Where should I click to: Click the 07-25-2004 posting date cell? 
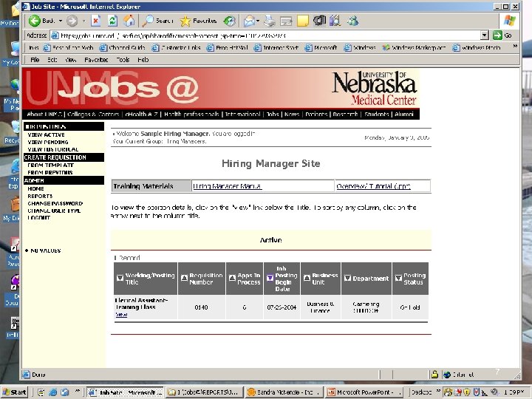pos(282,307)
